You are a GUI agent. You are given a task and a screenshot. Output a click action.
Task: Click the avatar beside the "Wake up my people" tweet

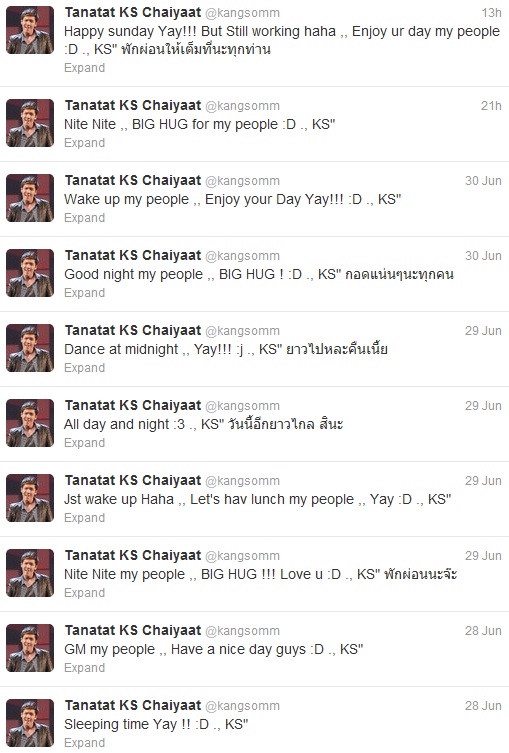30,198
